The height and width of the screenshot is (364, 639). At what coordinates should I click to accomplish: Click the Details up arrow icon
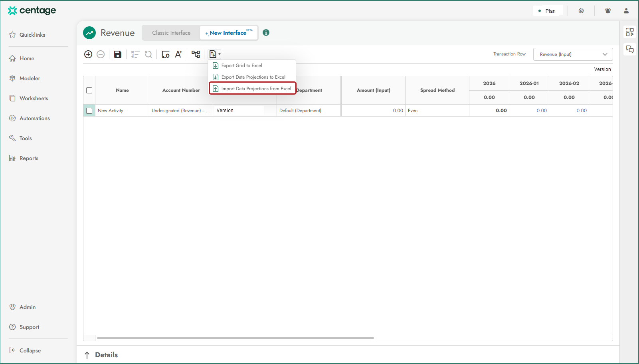click(87, 355)
